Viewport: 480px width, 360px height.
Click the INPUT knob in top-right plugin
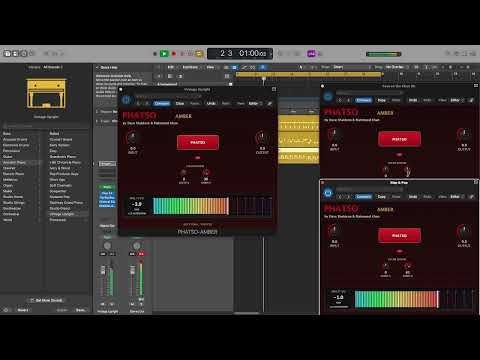tap(334, 135)
